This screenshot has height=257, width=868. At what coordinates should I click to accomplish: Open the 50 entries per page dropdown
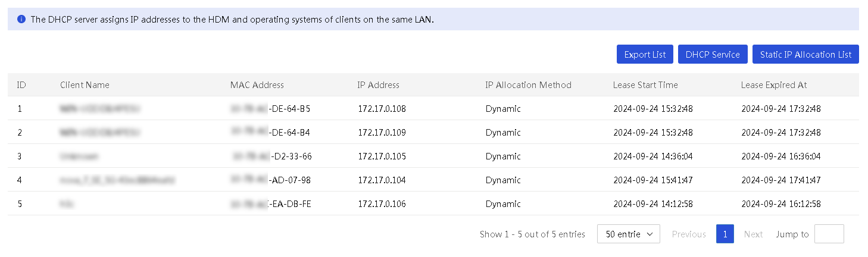[629, 234]
